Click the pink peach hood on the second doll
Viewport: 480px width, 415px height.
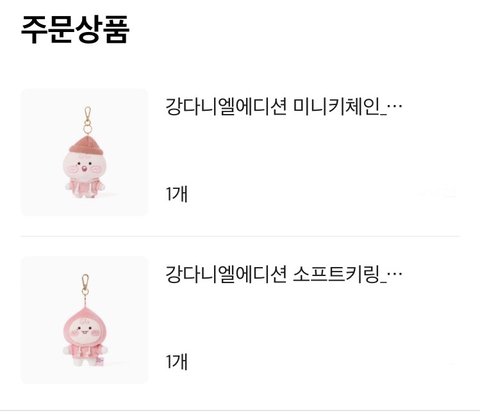point(85,320)
